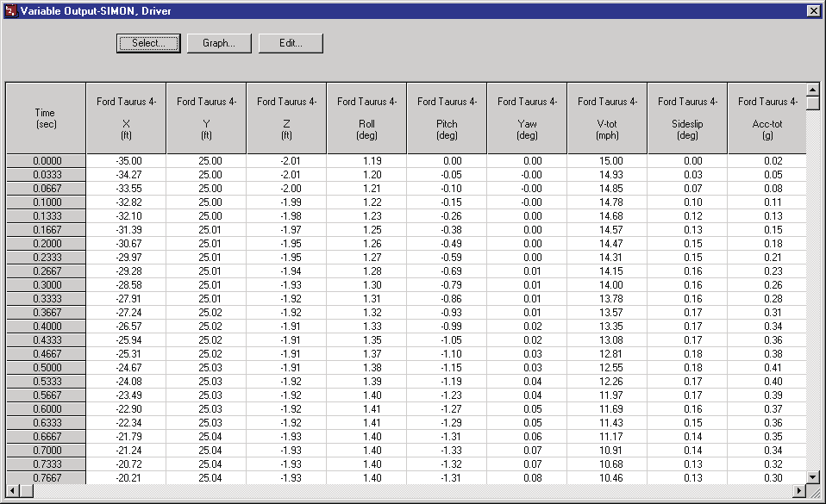Screen dimensions: 826x504
Task: Click X value -35.00 cell
Action: (x=127, y=161)
